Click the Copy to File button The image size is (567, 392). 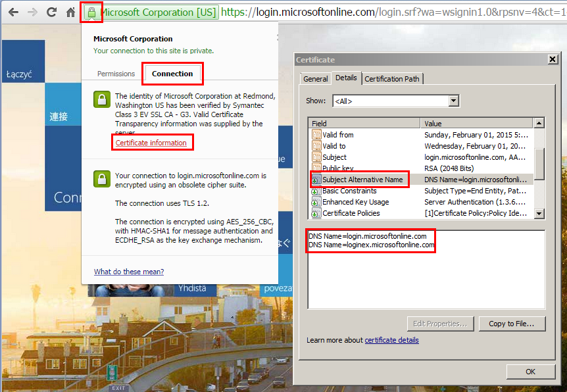[512, 324]
